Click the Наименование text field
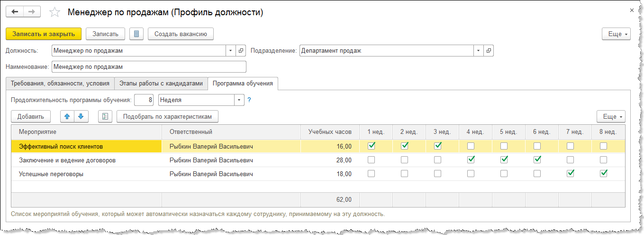 pyautogui.click(x=149, y=67)
